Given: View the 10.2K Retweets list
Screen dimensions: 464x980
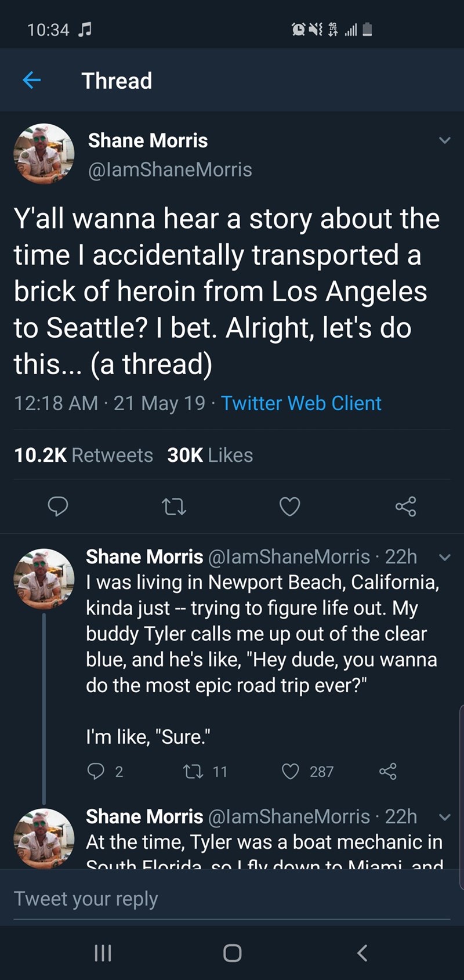Looking at the screenshot, I should pyautogui.click(x=84, y=455).
